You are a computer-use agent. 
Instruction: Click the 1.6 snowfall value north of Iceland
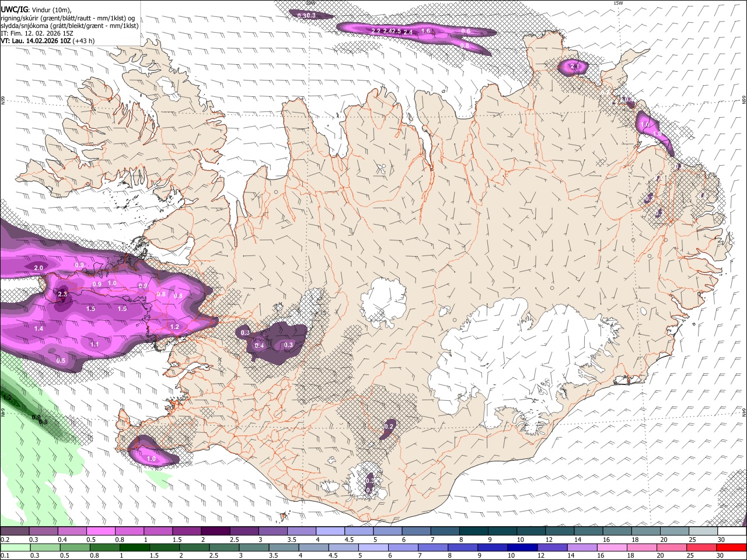[x=425, y=31]
